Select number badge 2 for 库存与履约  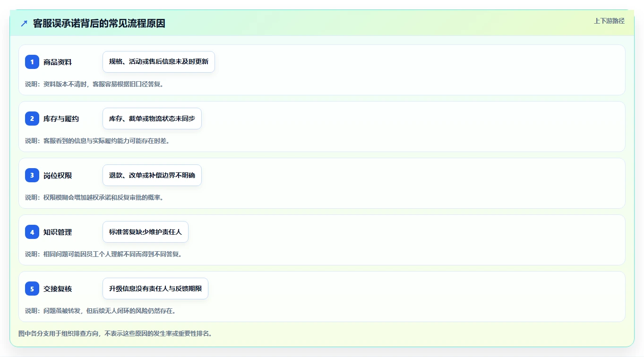click(32, 119)
